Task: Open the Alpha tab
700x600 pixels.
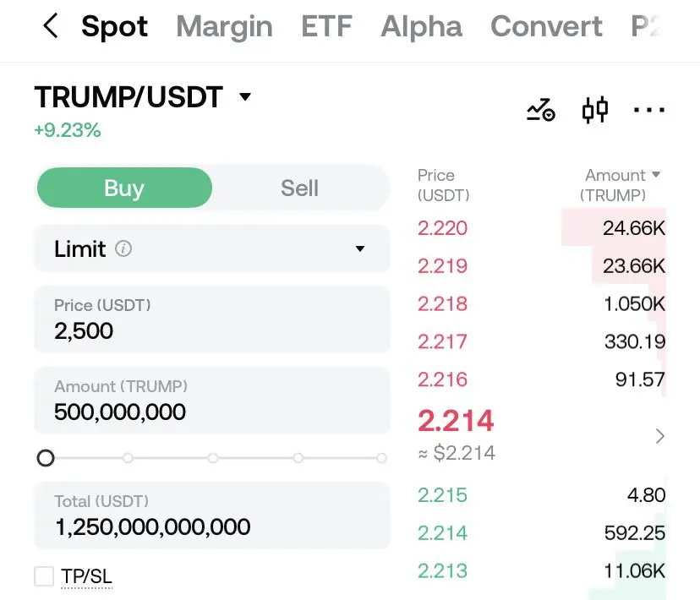Action: tap(421, 26)
